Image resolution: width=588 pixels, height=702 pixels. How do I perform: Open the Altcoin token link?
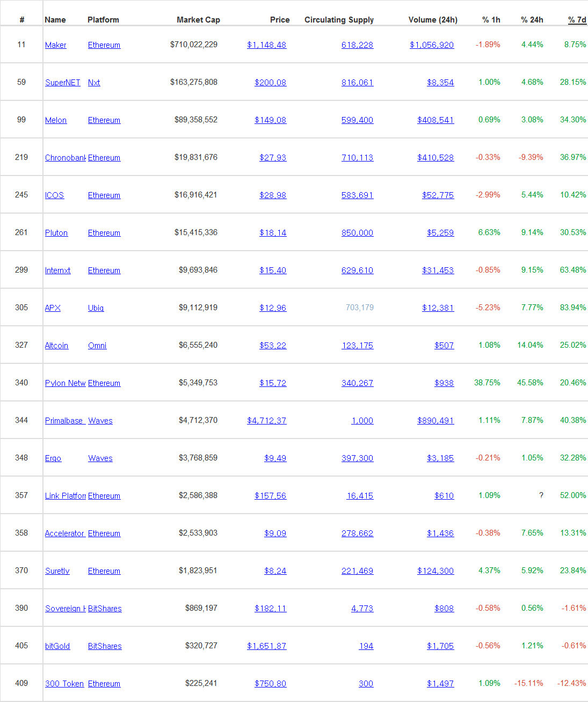point(56,346)
